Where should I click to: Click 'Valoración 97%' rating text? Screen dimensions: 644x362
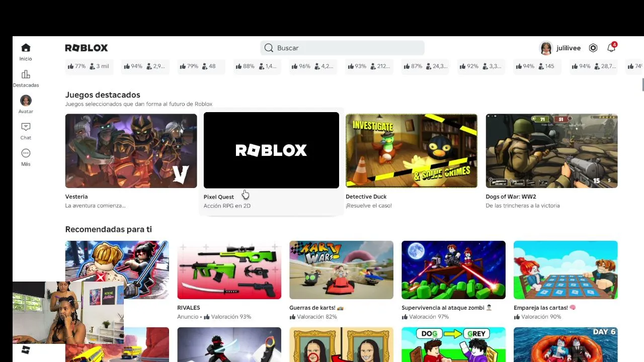pyautogui.click(x=429, y=317)
